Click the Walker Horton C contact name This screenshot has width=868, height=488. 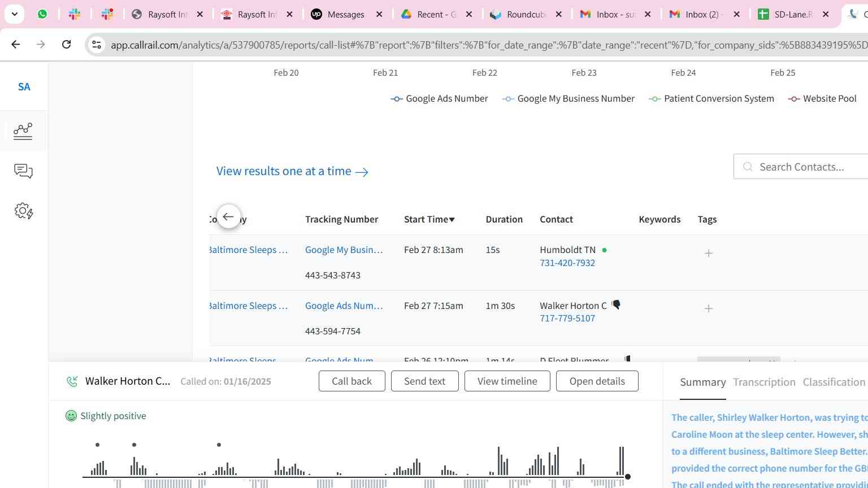(x=573, y=306)
